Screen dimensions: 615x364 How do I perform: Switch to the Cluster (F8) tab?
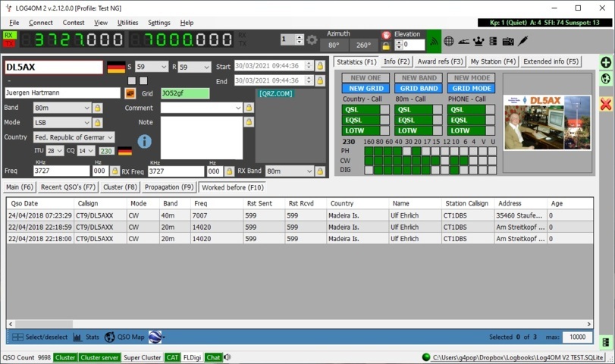[x=120, y=187]
